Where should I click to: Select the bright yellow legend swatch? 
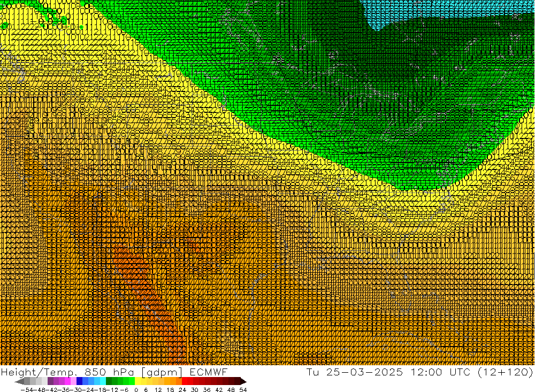138,381
